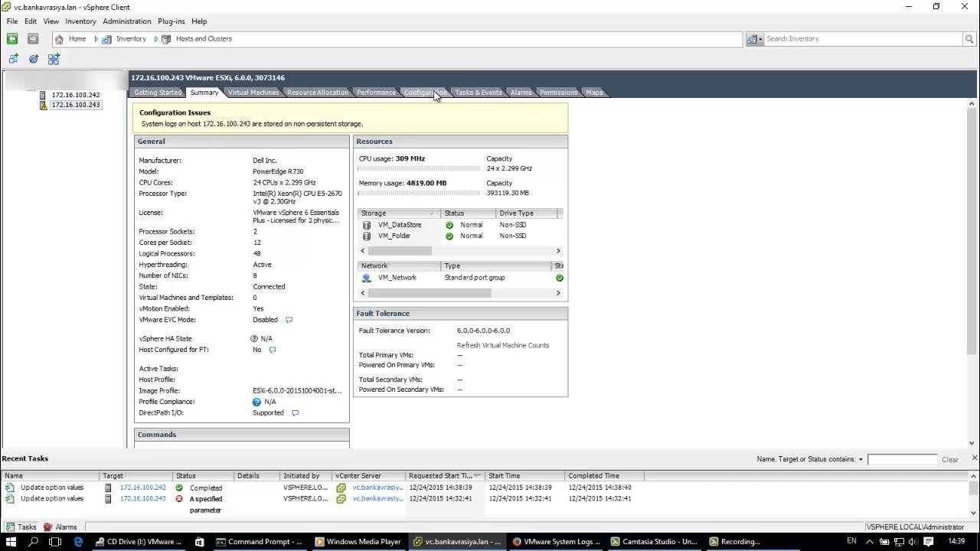Click the Profile Compliance question icon
The image size is (980, 551).
(x=256, y=402)
